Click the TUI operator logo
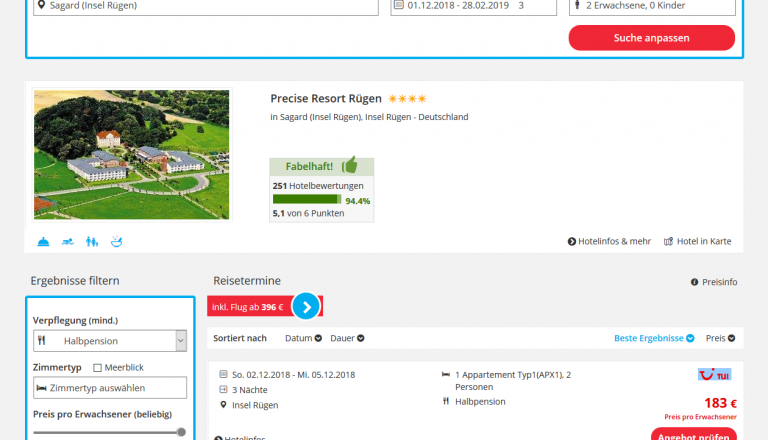The width and height of the screenshot is (768, 440). tap(714, 375)
